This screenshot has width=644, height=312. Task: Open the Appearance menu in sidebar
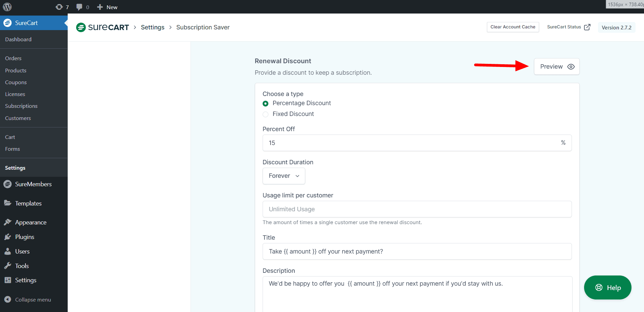tap(30, 222)
